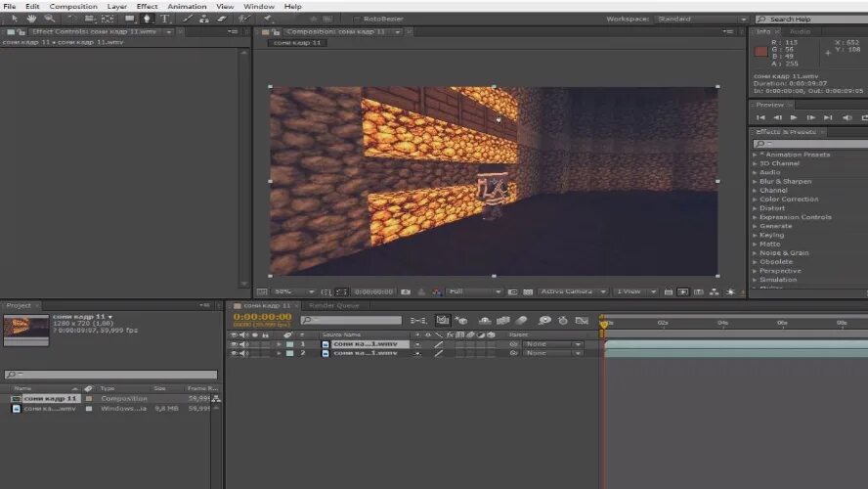
Task: Toggle quality switch for layer 1
Action: coord(439,344)
